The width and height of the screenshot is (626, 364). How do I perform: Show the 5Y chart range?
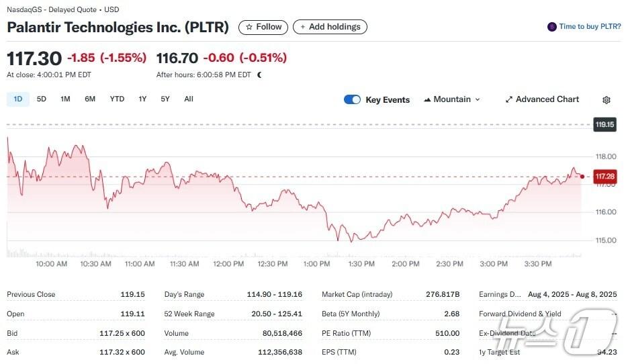tap(165, 99)
